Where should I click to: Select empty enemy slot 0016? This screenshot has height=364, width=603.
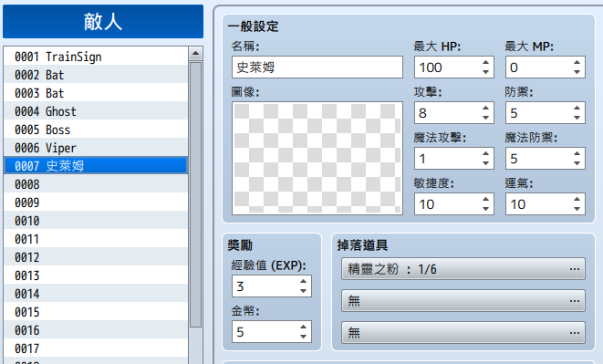[96, 330]
